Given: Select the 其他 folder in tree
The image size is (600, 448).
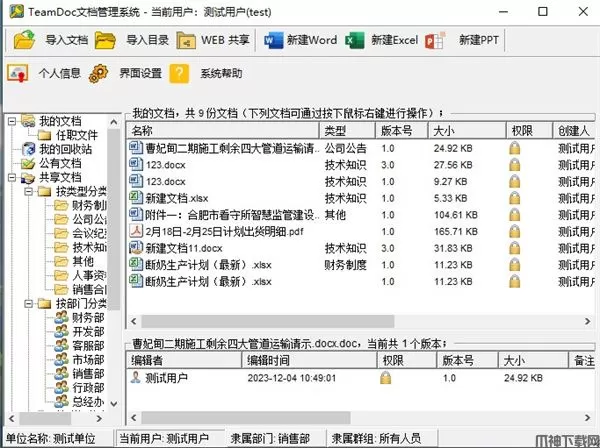Looking at the screenshot, I should pos(74,261).
